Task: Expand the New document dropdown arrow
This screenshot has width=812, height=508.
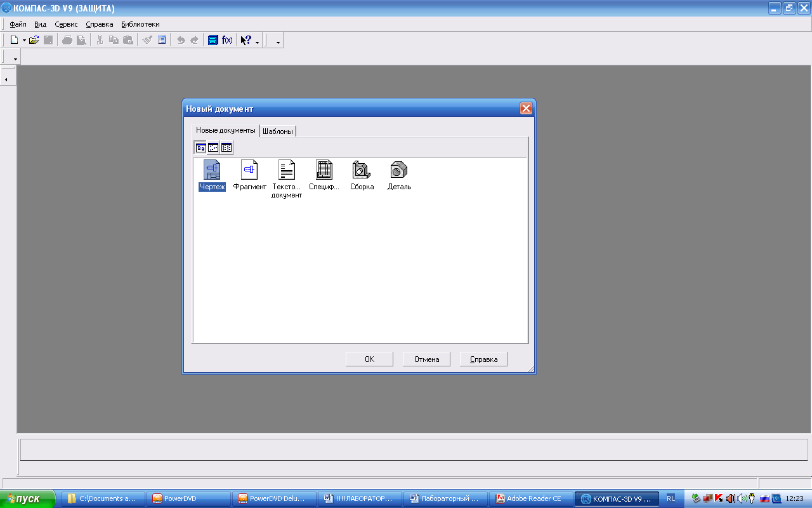Action: point(24,41)
